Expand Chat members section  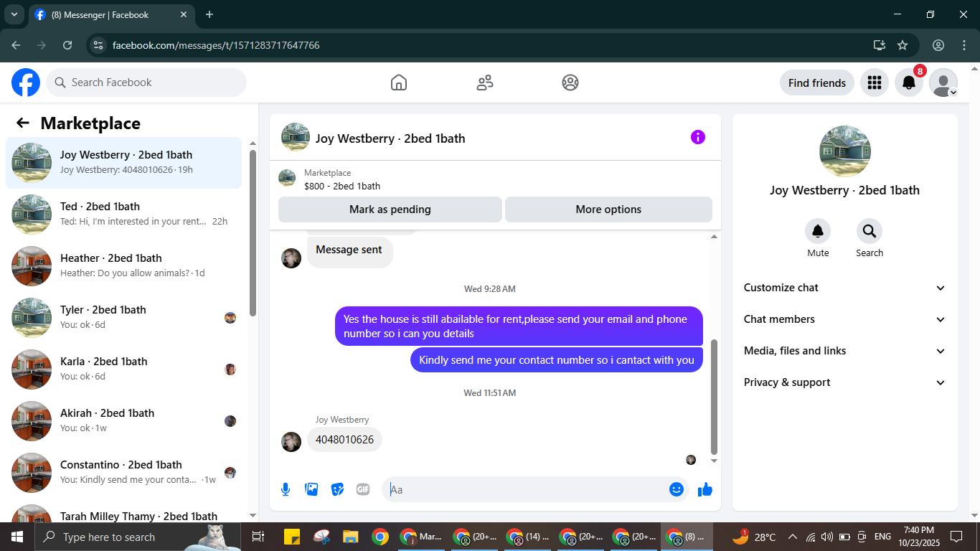pyautogui.click(x=845, y=319)
